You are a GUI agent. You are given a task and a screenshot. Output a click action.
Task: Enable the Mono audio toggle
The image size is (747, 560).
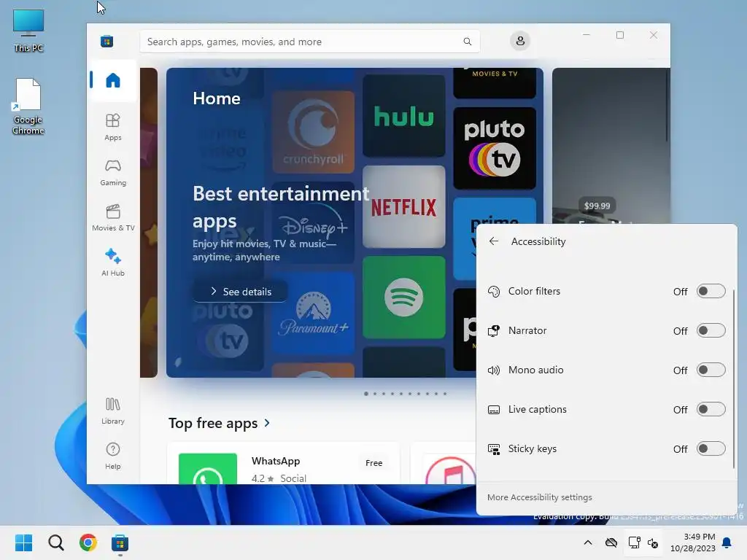(711, 370)
